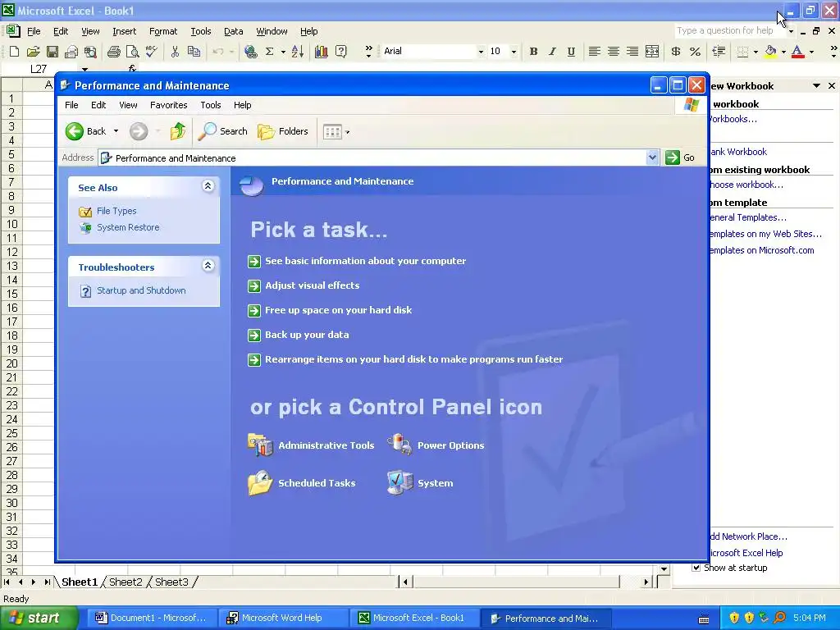Click the Folders button in Explorer toolbar
Image resolution: width=840 pixels, height=630 pixels.
pos(283,131)
